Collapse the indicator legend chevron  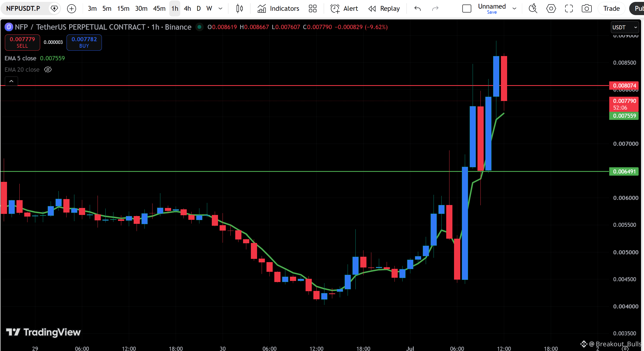11,81
